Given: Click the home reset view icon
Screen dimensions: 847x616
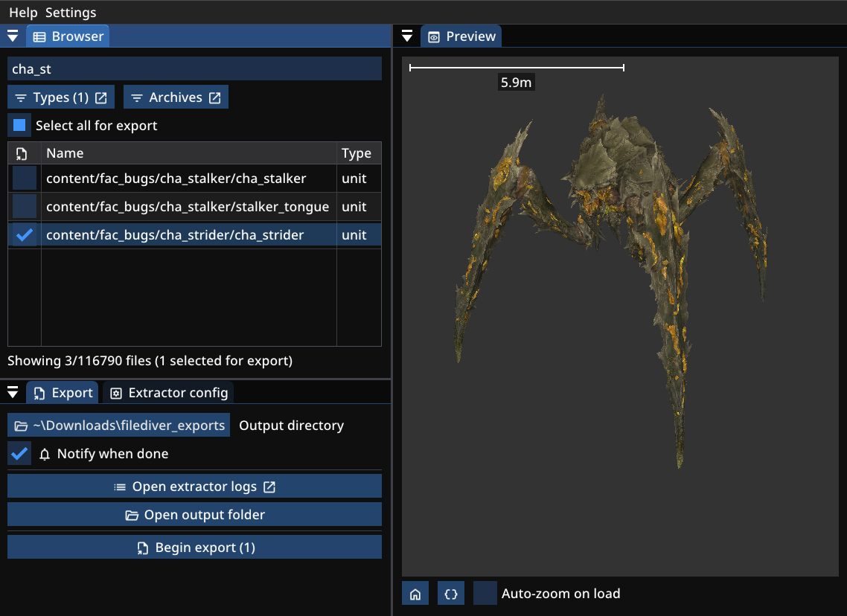Looking at the screenshot, I should click(x=415, y=594).
